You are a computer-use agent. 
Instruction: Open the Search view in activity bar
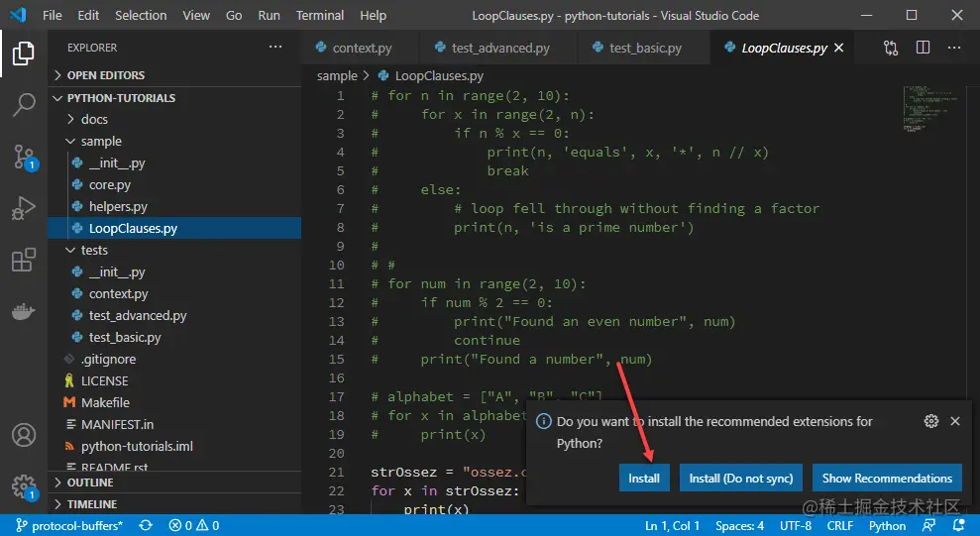point(23,104)
